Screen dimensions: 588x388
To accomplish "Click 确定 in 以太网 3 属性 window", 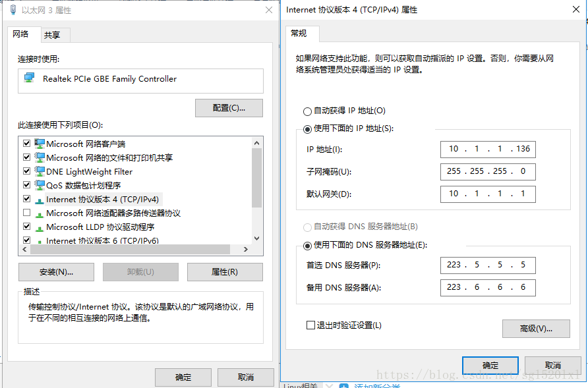I will (183, 377).
